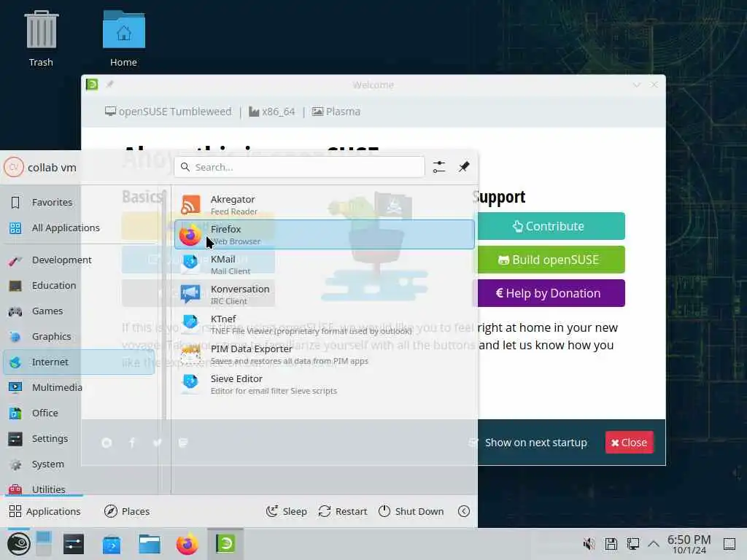Screen dimensions: 747x560
Task: Open the Games category
Action: (79, 311)
